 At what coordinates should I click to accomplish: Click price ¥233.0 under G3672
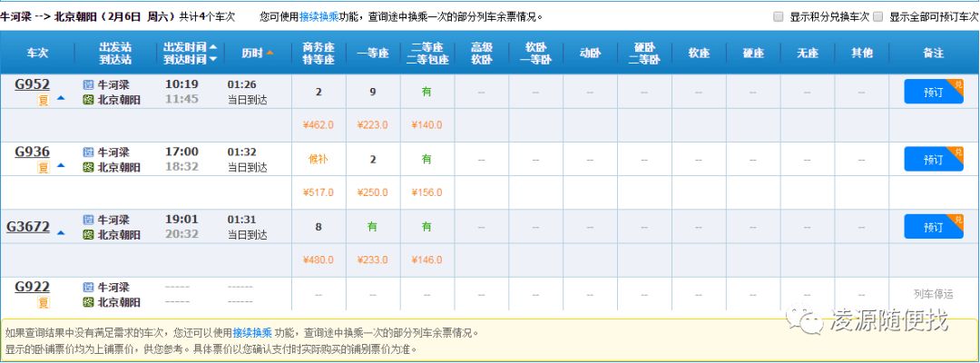pyautogui.click(x=373, y=260)
